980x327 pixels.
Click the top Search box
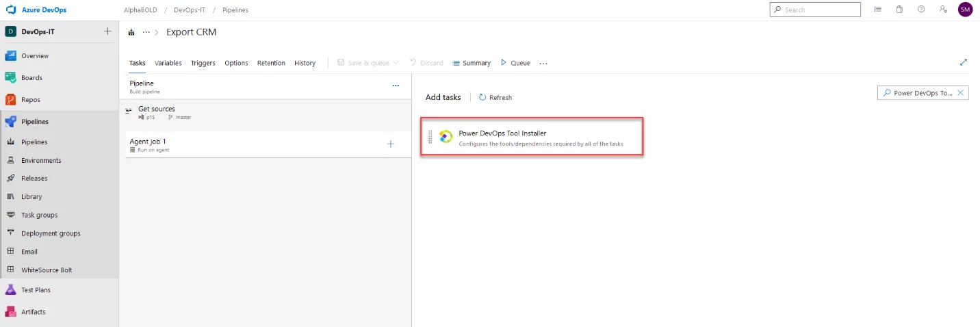(x=815, y=10)
